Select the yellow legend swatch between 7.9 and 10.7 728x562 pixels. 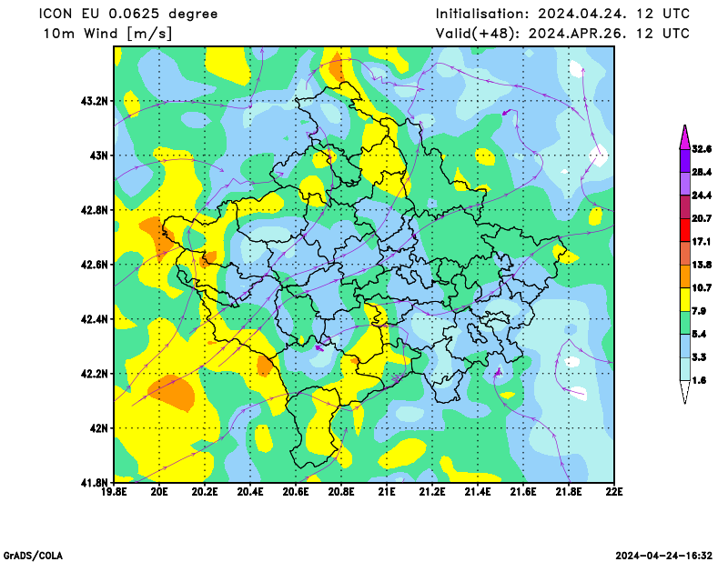click(x=685, y=300)
